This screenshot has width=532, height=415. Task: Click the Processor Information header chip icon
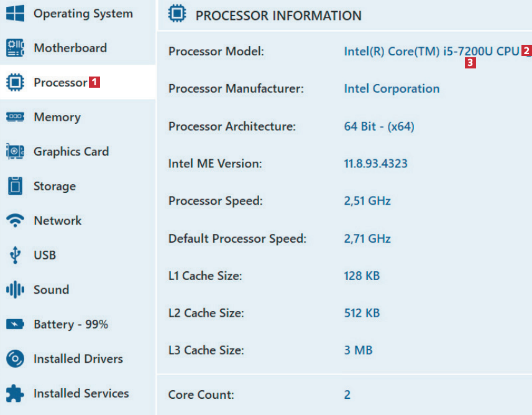click(178, 15)
